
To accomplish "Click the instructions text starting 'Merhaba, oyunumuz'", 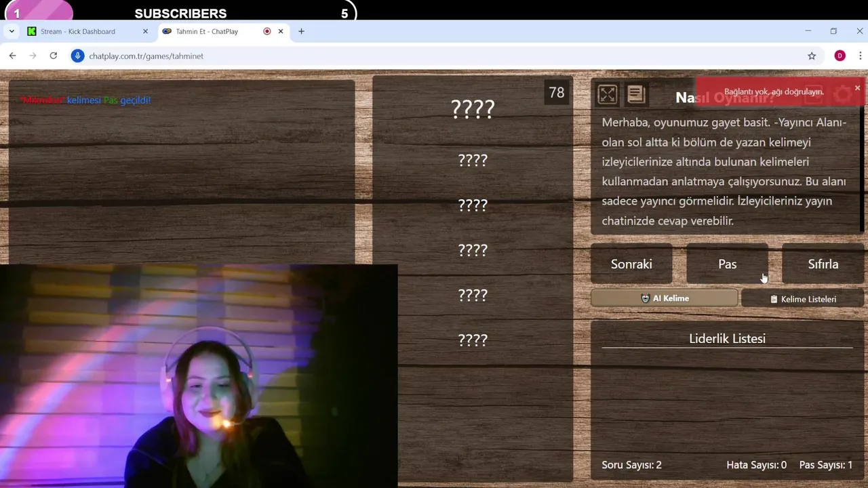I will pos(724,171).
